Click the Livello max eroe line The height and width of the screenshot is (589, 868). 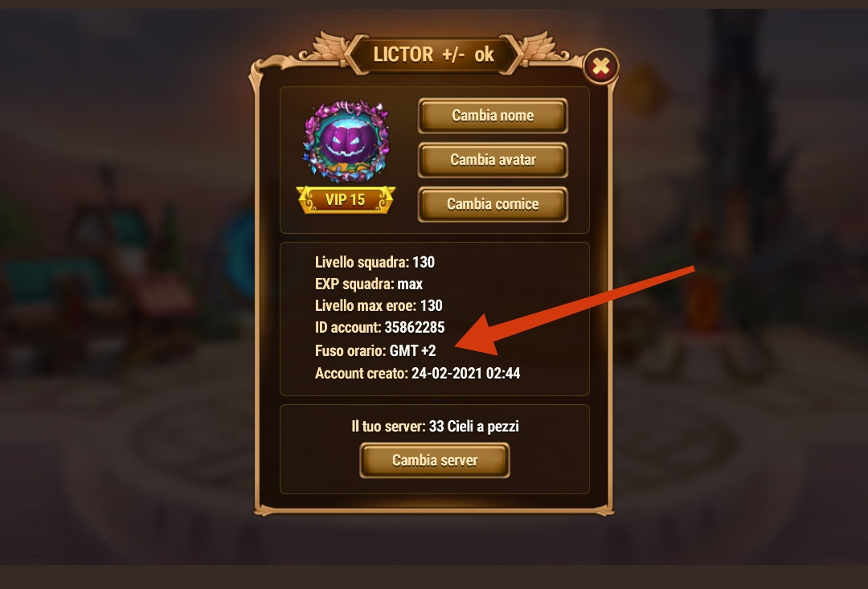point(379,305)
